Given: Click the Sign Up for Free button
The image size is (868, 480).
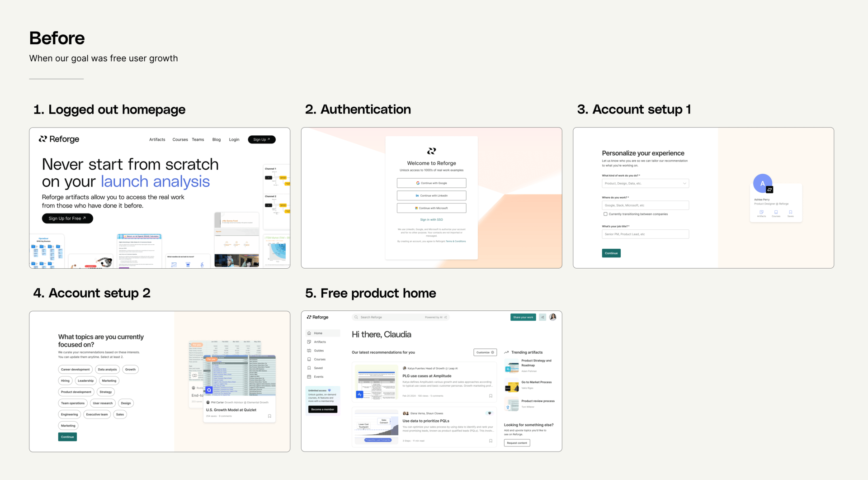Looking at the screenshot, I should (x=67, y=219).
